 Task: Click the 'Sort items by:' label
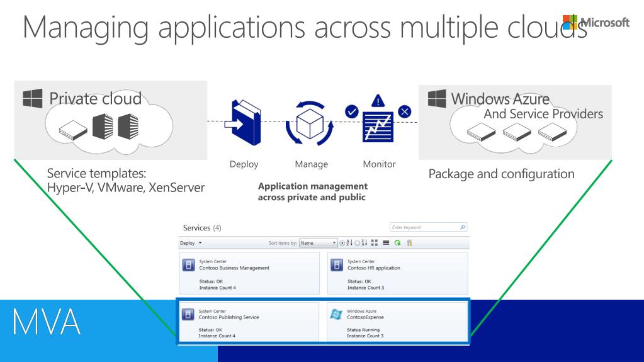(x=283, y=243)
